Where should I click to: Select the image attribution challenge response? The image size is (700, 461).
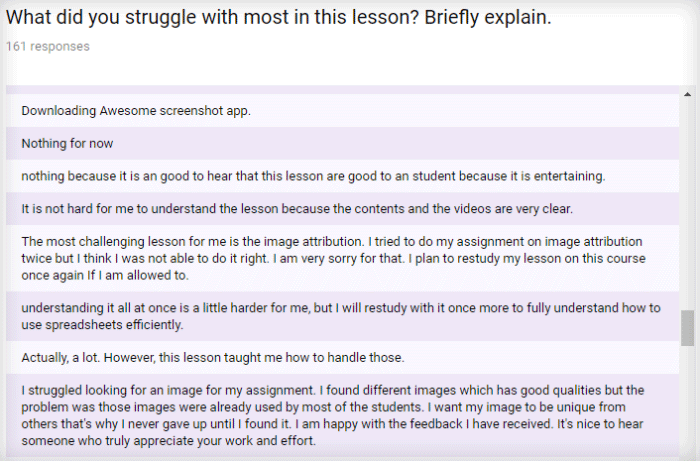pyautogui.click(x=342, y=258)
